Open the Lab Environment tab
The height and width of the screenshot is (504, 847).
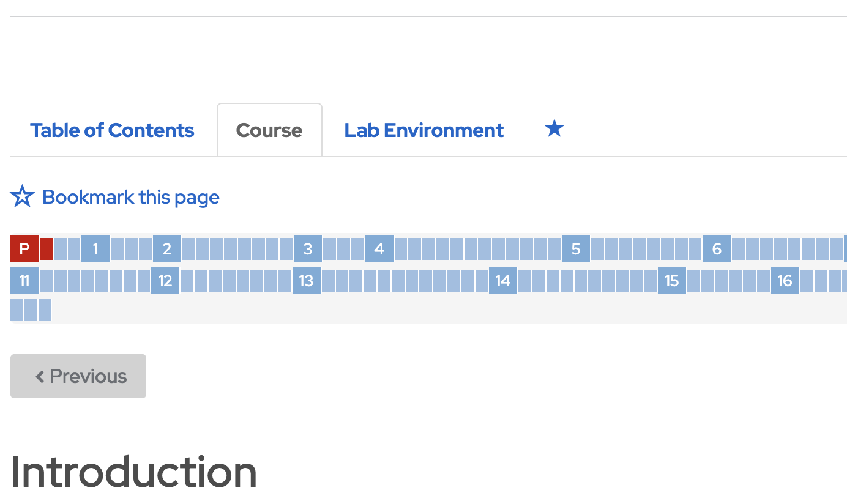coord(424,130)
